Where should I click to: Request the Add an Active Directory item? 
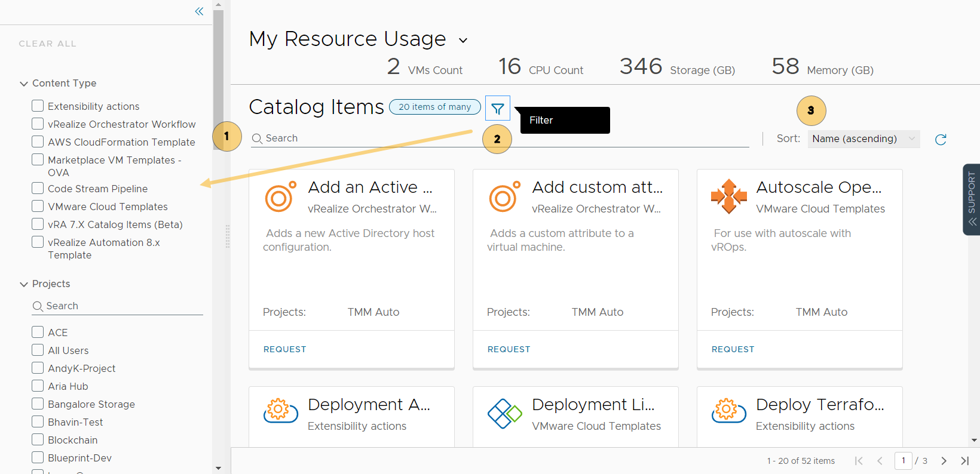(x=284, y=349)
